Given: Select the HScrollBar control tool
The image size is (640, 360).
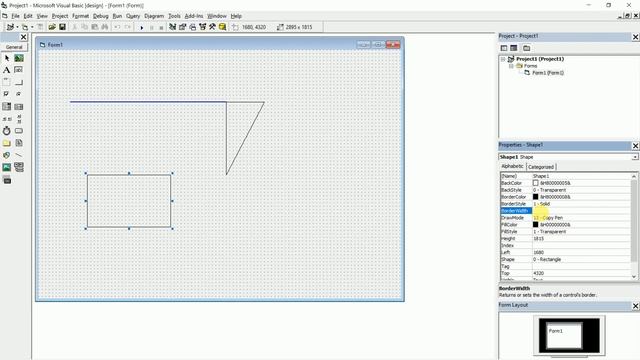Looking at the screenshot, I should (7, 119).
